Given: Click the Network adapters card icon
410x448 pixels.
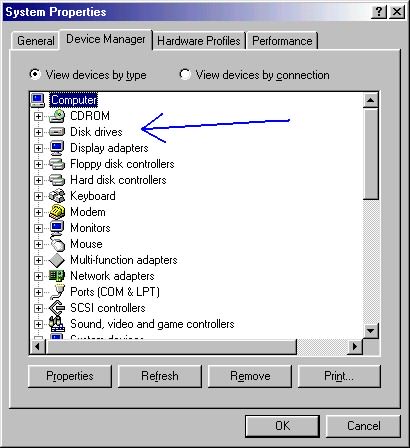Looking at the screenshot, I should 57,276.
